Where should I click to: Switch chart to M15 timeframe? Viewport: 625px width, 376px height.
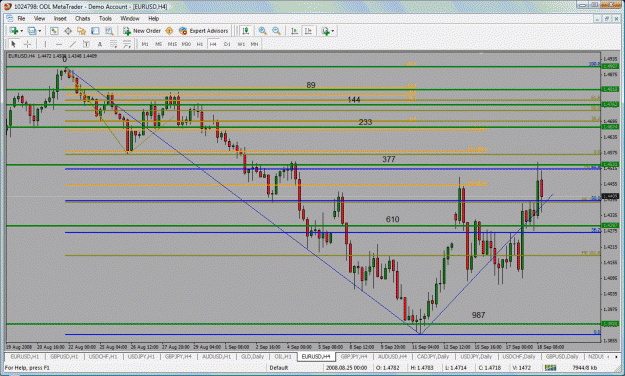pyautogui.click(x=172, y=44)
